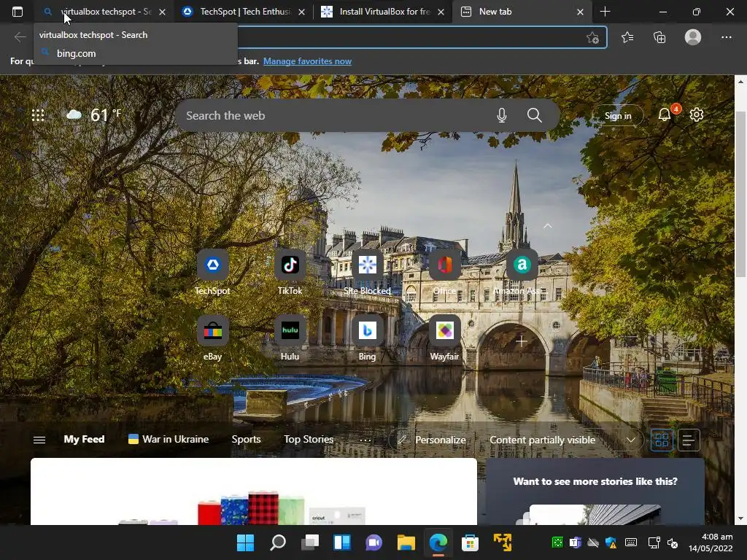Open the TikTok quick link
Screen dimensions: 747x560
(290, 272)
